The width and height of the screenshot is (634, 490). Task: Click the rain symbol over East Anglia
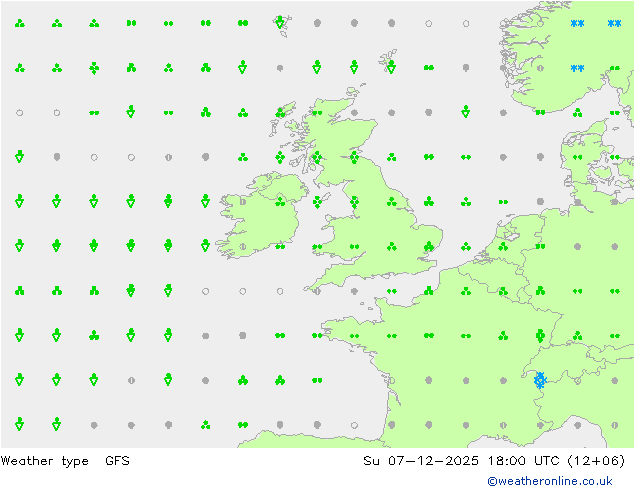(x=429, y=246)
